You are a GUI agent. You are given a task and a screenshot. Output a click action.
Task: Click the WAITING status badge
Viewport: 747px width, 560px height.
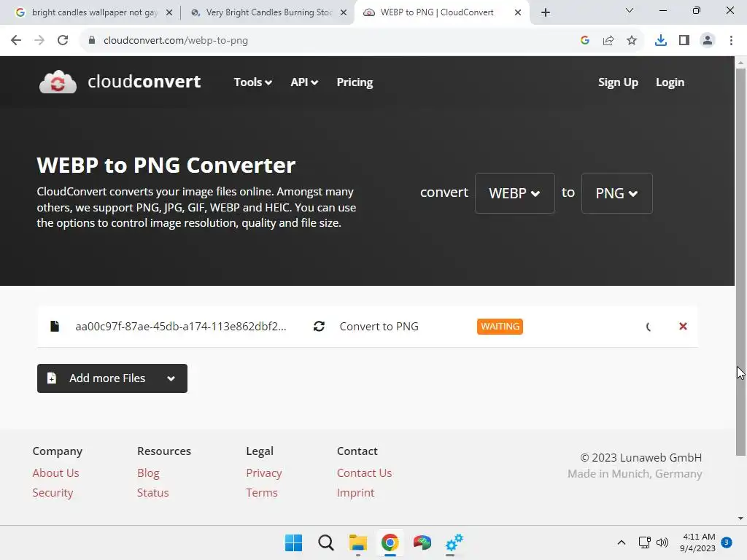pos(500,326)
